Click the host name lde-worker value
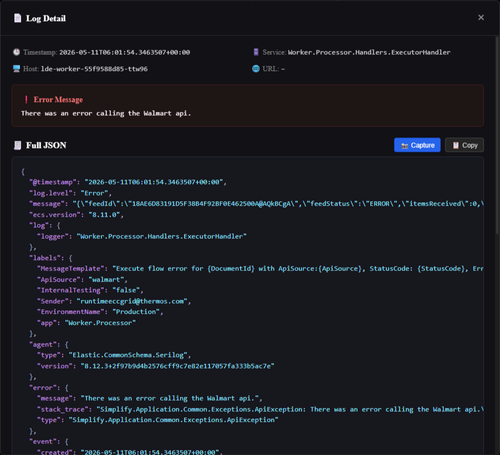Screen dimensions: 500x455 (x=94, y=69)
